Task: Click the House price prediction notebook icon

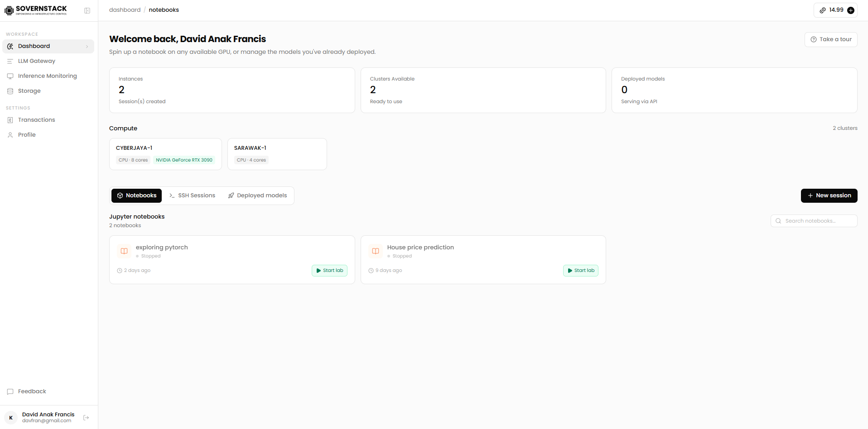Action: coord(376,251)
